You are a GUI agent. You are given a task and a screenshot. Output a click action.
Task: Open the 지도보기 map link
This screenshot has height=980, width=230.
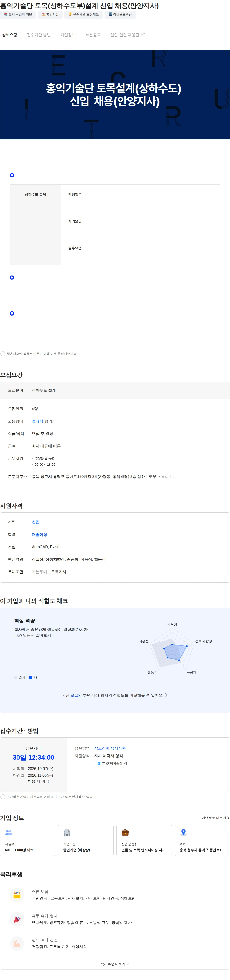pos(165,477)
